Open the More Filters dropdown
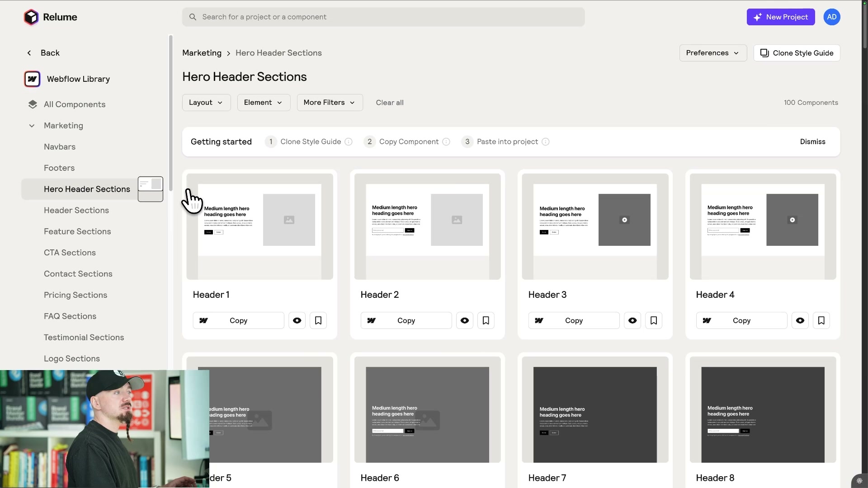The height and width of the screenshot is (488, 868). pyautogui.click(x=330, y=103)
